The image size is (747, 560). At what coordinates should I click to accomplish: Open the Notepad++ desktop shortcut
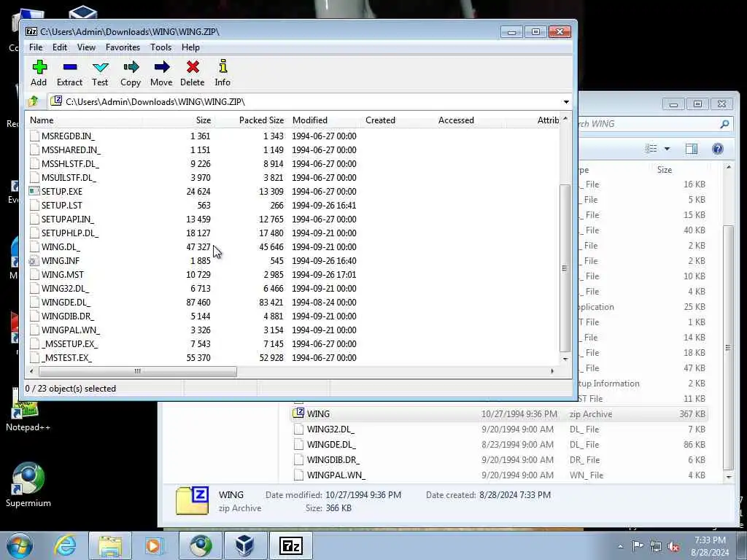point(28,412)
